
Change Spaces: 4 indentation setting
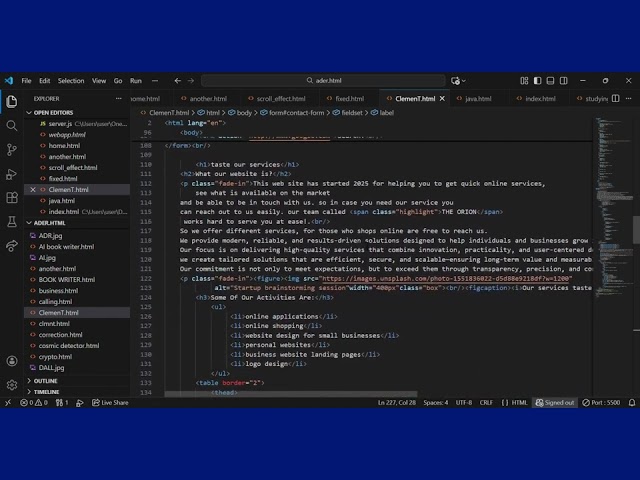click(436, 402)
